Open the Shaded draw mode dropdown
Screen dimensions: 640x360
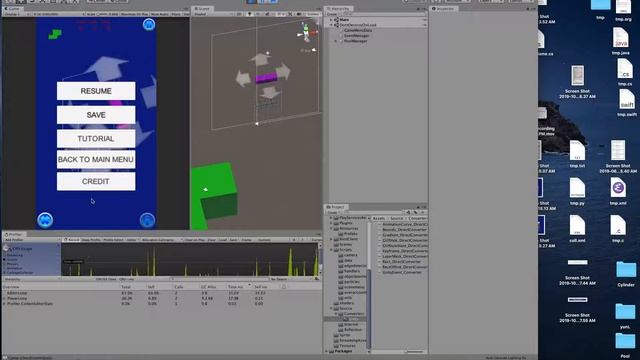212,14
